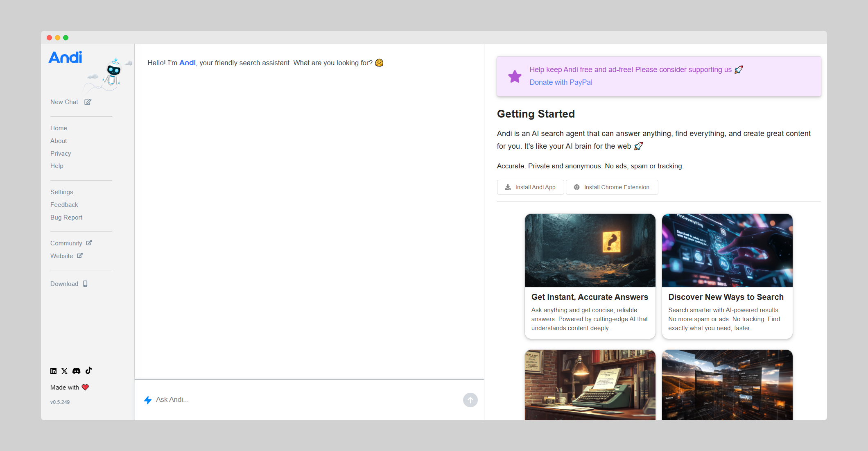This screenshot has width=868, height=451.
Task: Open Home in the sidebar
Action: click(59, 128)
